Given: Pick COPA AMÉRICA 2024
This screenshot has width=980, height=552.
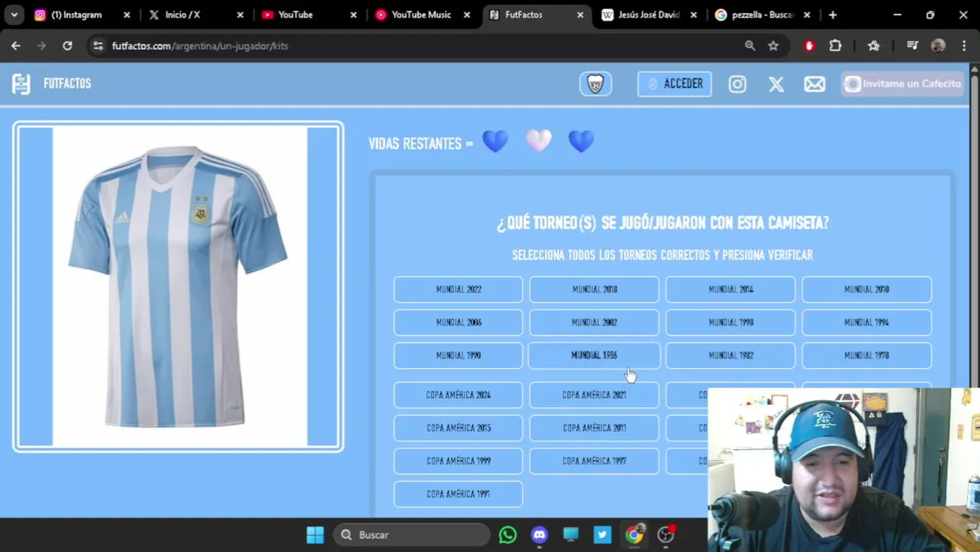Looking at the screenshot, I should coord(459,395).
